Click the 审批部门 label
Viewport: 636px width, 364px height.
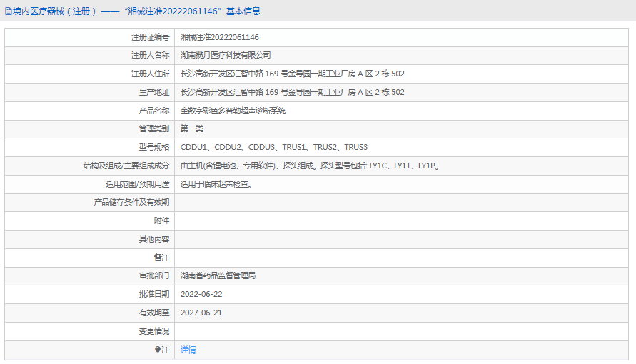[154, 276]
